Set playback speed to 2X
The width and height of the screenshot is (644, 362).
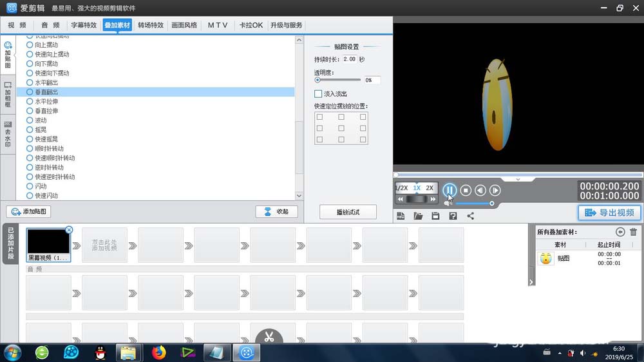(x=430, y=188)
